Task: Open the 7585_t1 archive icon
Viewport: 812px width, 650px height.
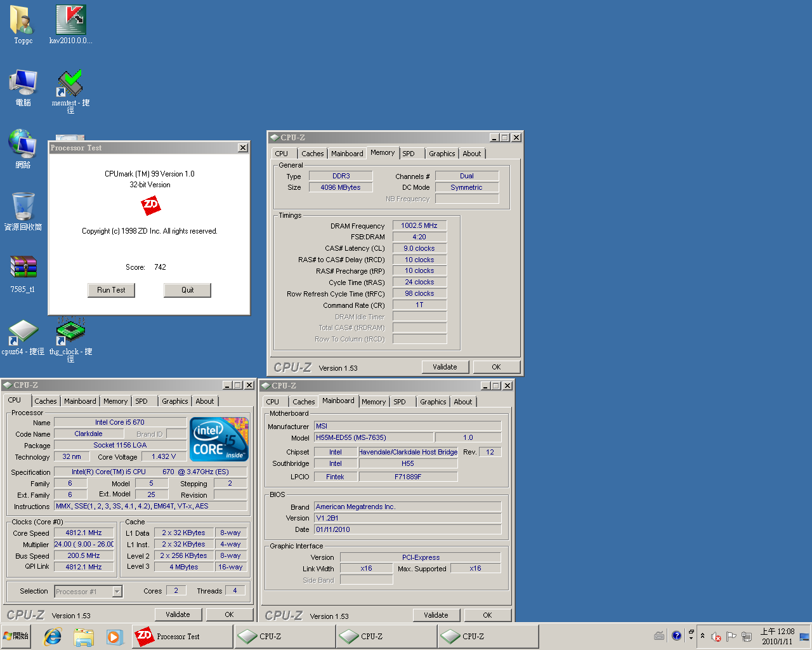Action: coord(23,274)
